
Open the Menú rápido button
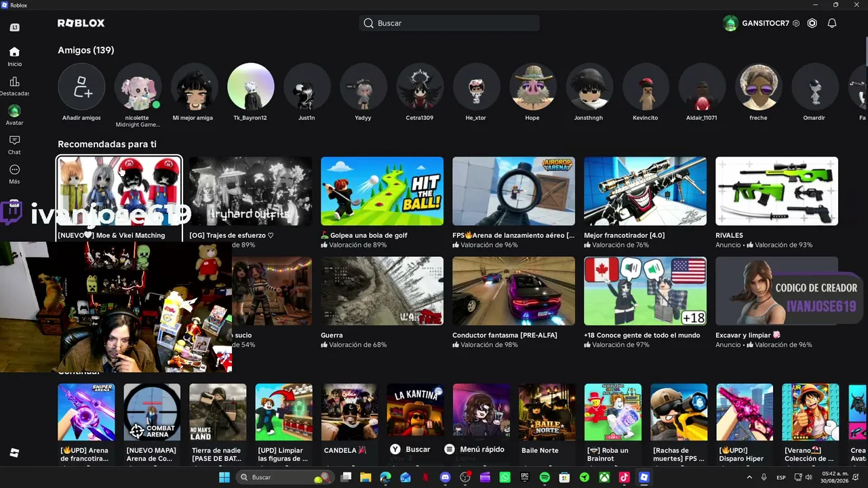pyautogui.click(x=475, y=449)
